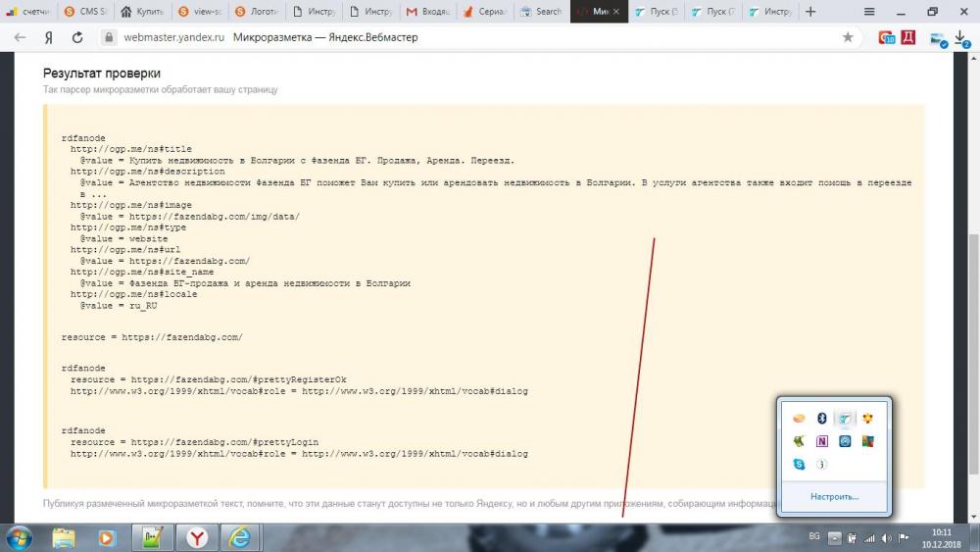
Task: Click the Bluetooth icon in tray popup
Action: (x=822, y=419)
